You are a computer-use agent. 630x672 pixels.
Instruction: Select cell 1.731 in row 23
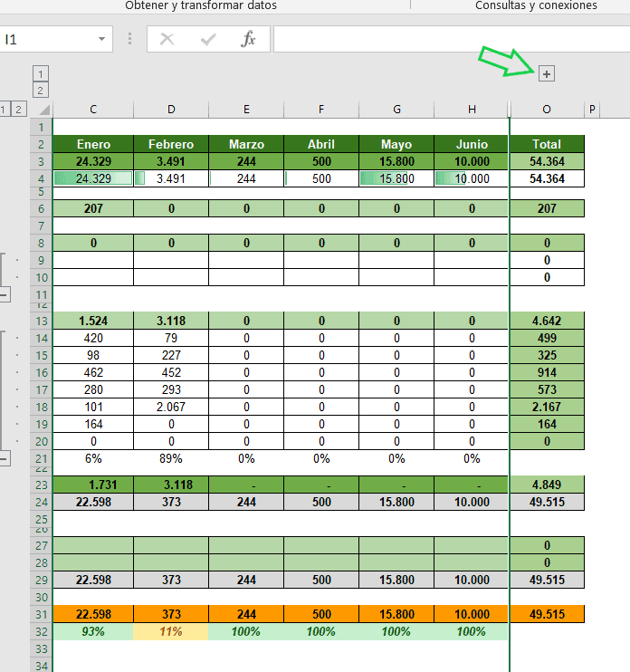click(93, 485)
